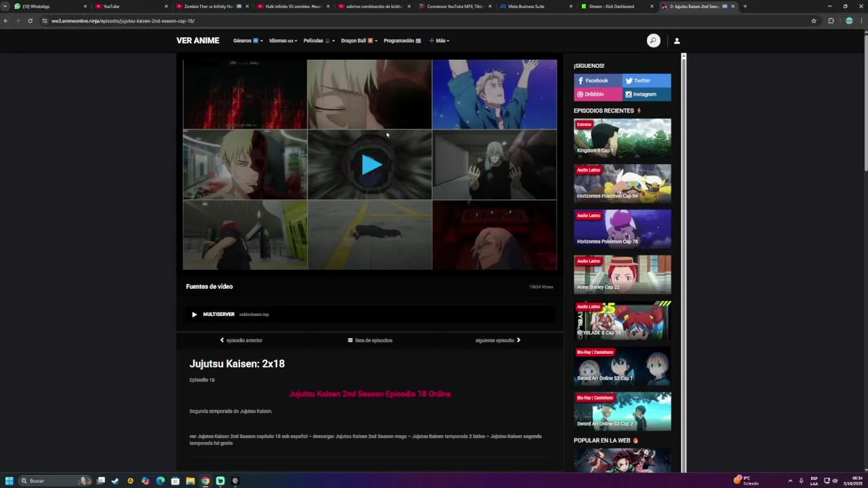
Task: Show hidden system tray icons
Action: pos(790,481)
